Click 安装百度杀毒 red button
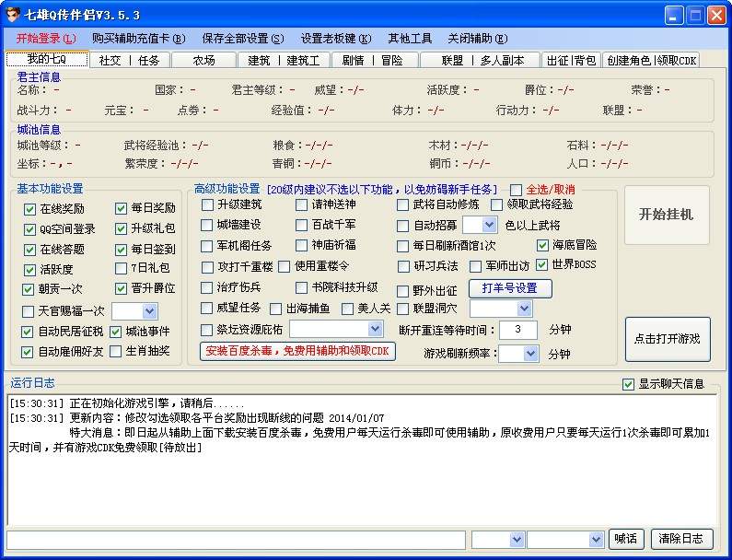 297,351
